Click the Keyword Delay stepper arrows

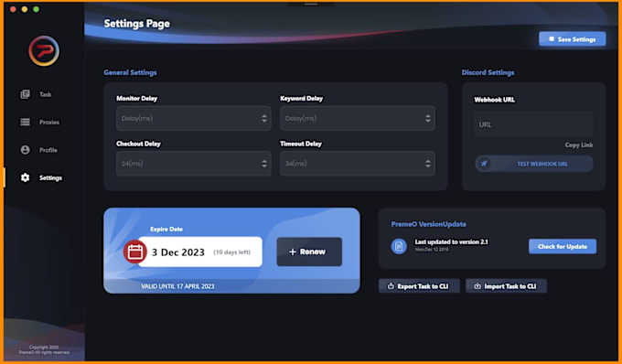pos(428,118)
